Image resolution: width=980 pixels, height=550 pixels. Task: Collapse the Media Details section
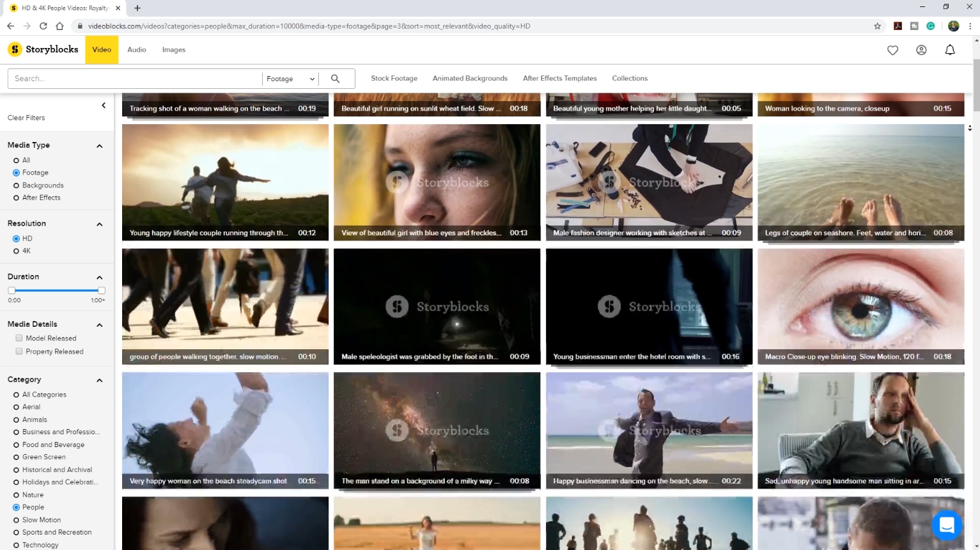click(100, 325)
